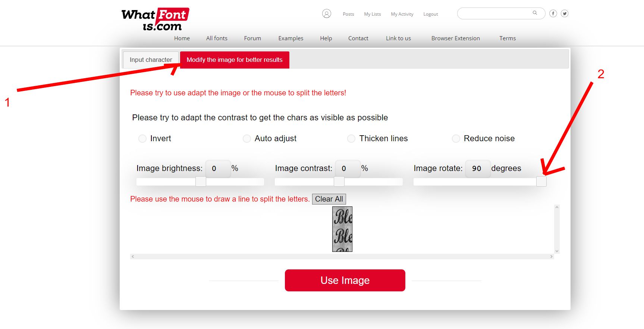Click the WhatFontIs.com logo
644x329 pixels.
(x=155, y=19)
